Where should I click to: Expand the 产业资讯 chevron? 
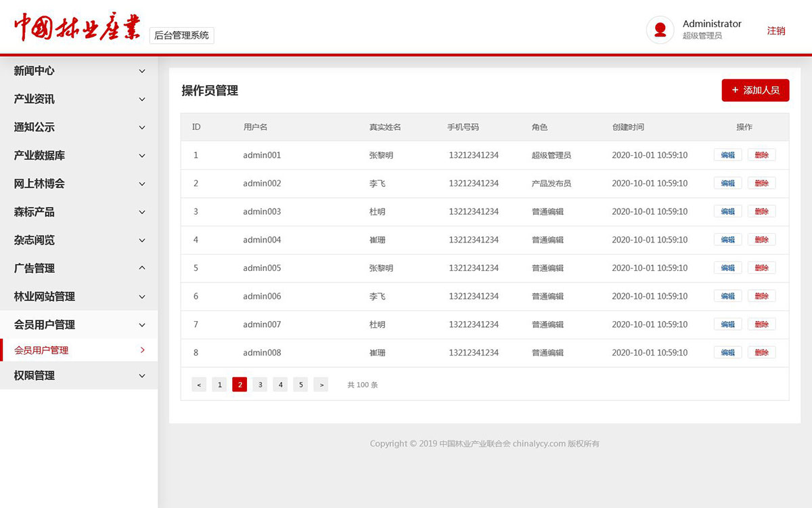point(142,100)
